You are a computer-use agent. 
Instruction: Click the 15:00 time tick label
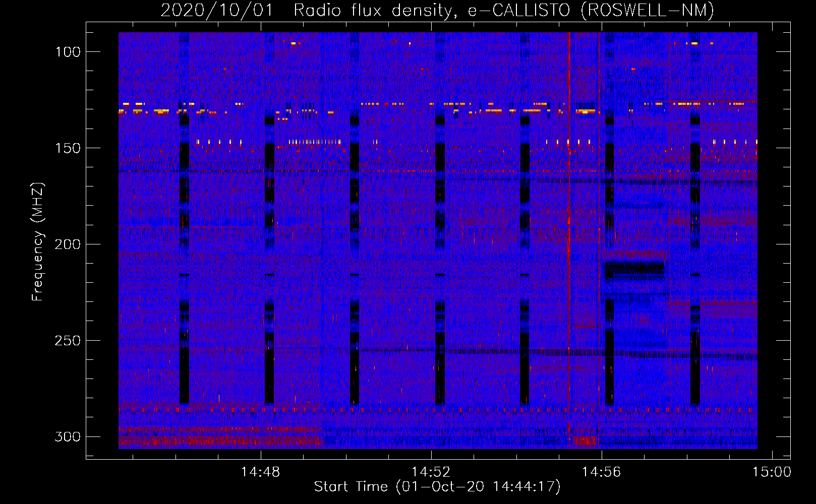(x=772, y=472)
